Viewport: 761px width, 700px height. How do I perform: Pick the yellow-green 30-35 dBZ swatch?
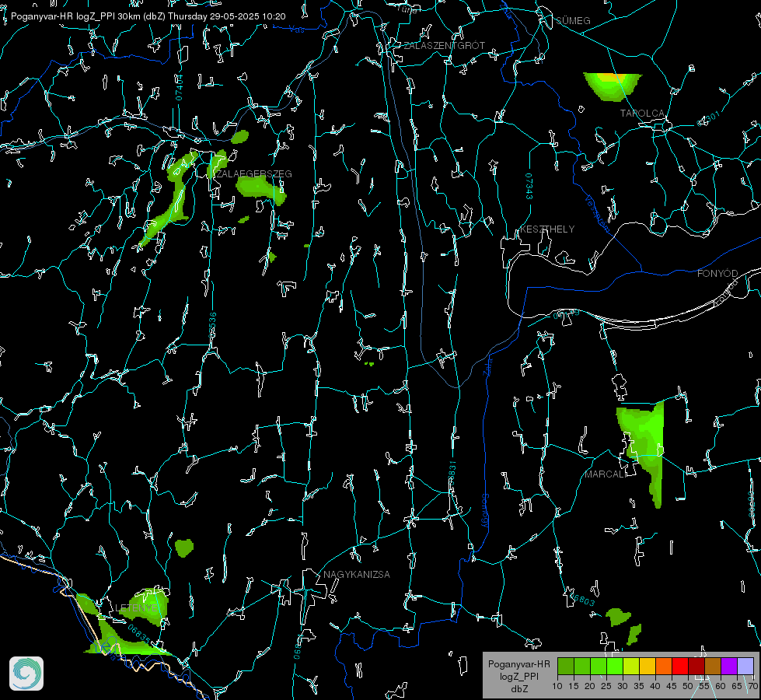(x=631, y=666)
